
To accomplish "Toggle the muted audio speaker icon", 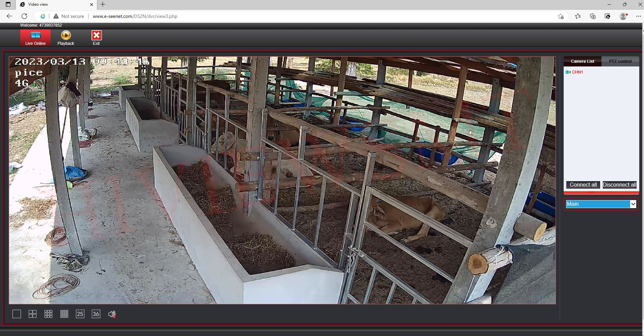I will pos(112,314).
